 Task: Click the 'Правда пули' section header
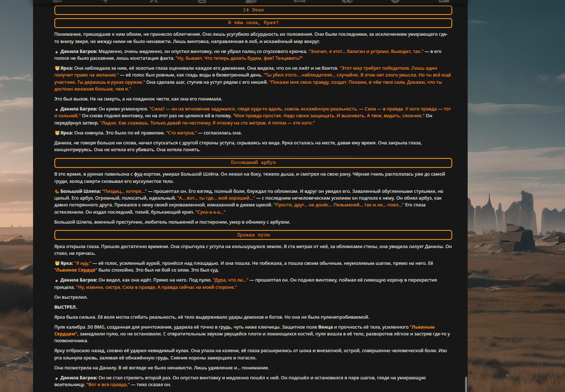[253, 235]
